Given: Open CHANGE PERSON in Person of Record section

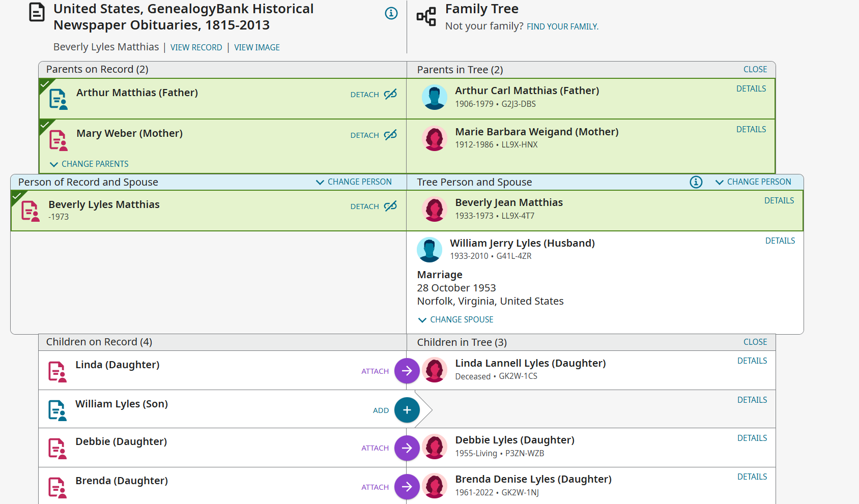Looking at the screenshot, I should coord(353,182).
